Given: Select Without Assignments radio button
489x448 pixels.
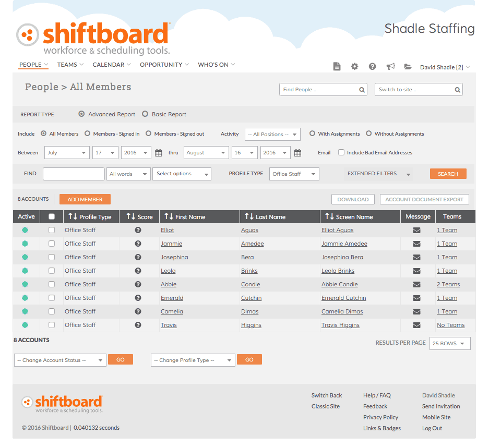Looking at the screenshot, I should (x=368, y=134).
